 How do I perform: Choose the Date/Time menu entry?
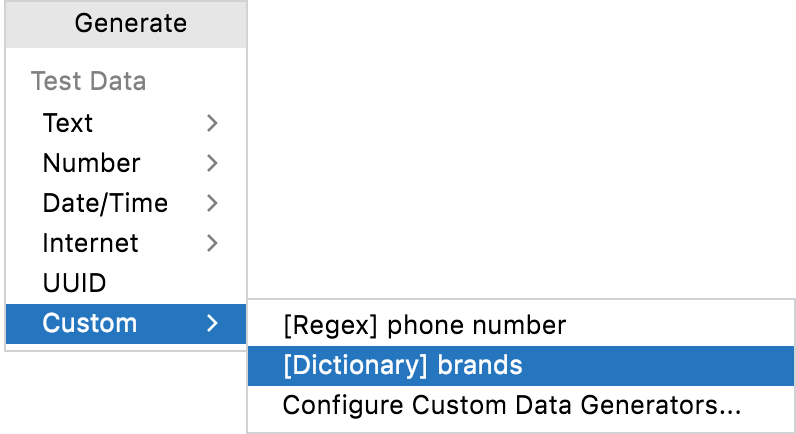click(126, 203)
